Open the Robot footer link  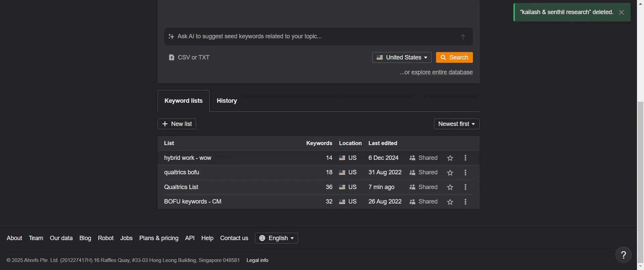(x=106, y=238)
